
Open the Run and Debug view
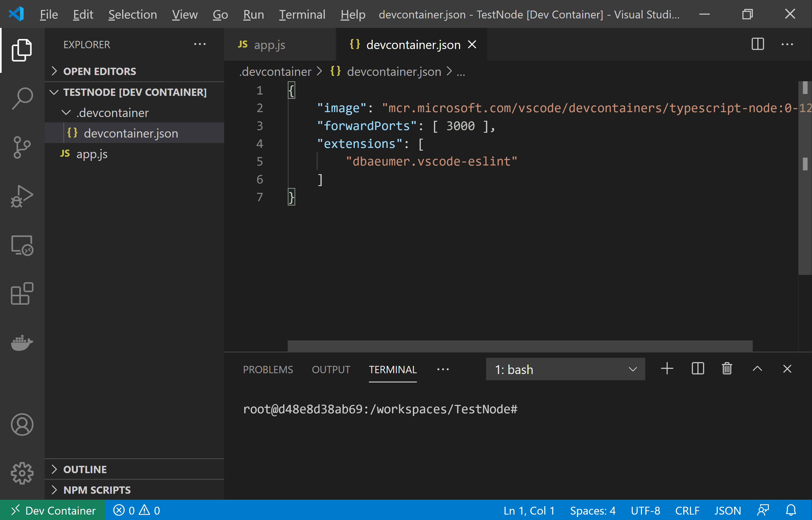click(x=22, y=196)
